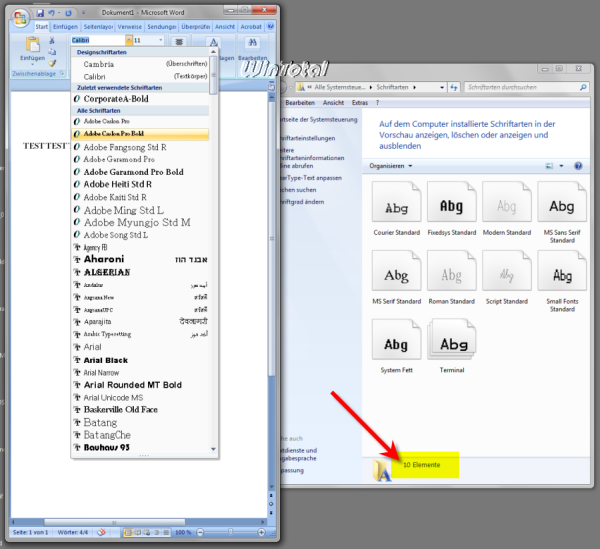Click the proofing errors icon in the status bar
Viewport: 600px width, 549px height.
101,532
